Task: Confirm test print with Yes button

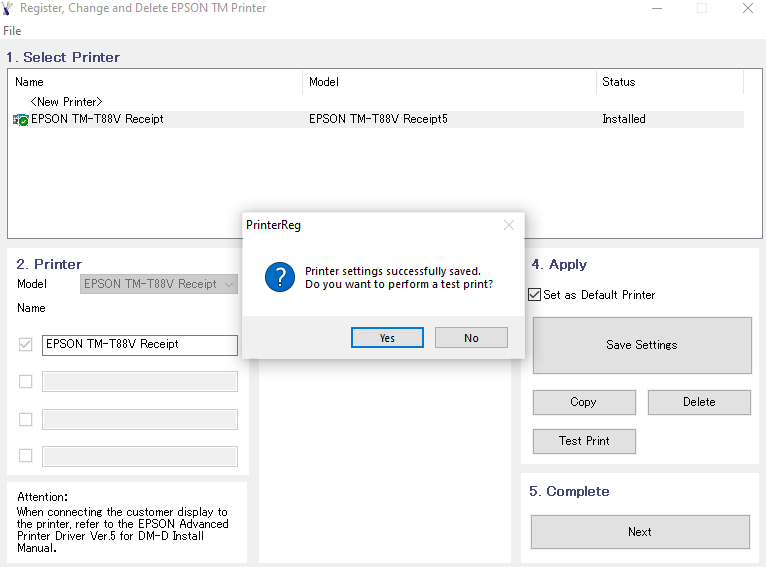Action: tap(387, 338)
